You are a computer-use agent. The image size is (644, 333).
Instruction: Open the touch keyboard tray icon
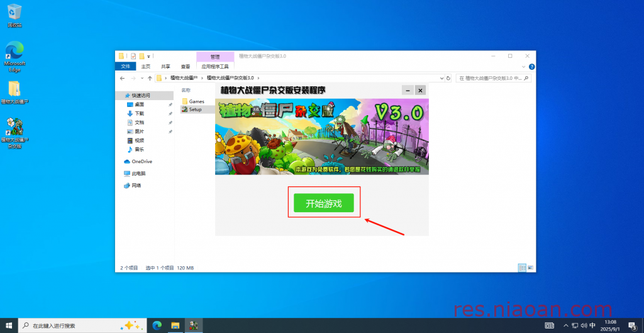(x=549, y=325)
